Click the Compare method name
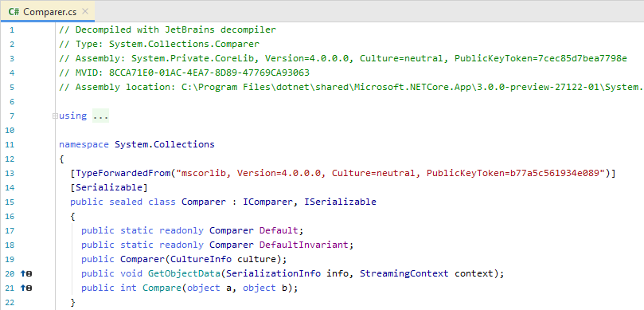The height and width of the screenshot is (310, 644). (x=162, y=288)
